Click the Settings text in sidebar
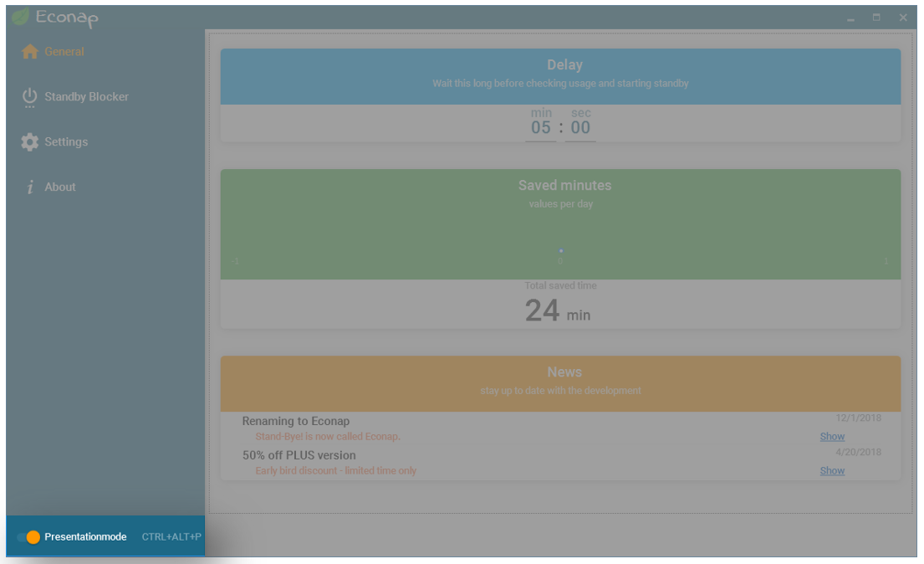Screen dimensions: 924x564 [66, 142]
